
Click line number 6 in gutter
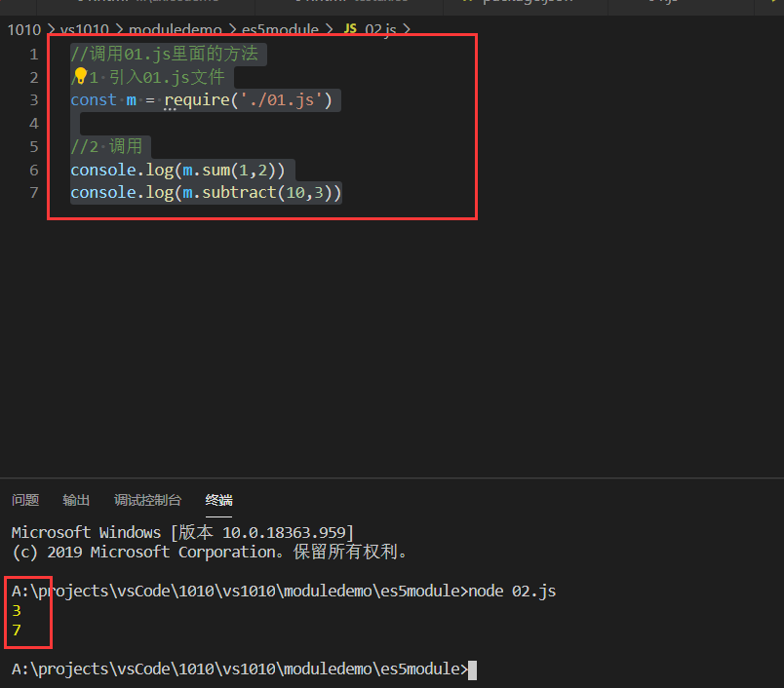pyautogui.click(x=33, y=170)
